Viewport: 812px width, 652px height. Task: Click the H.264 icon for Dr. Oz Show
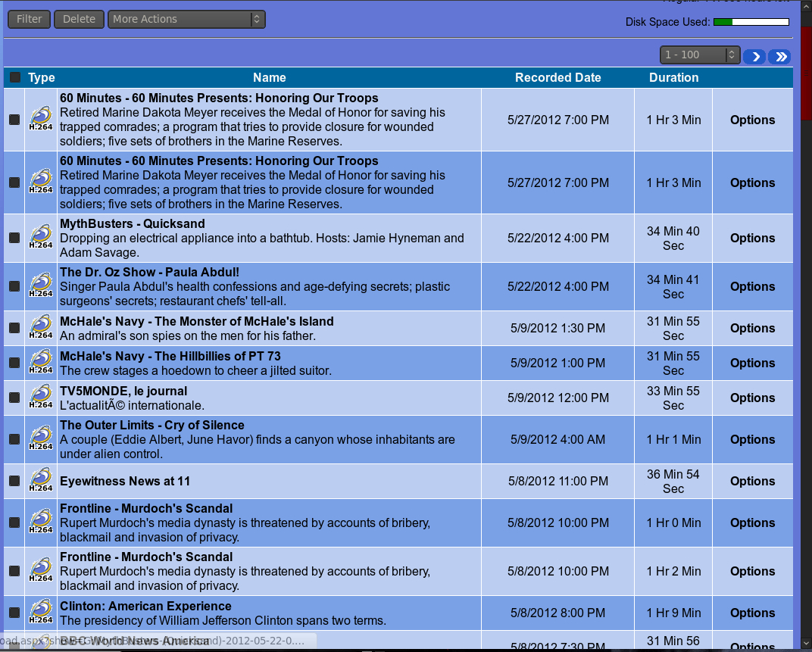coord(41,286)
